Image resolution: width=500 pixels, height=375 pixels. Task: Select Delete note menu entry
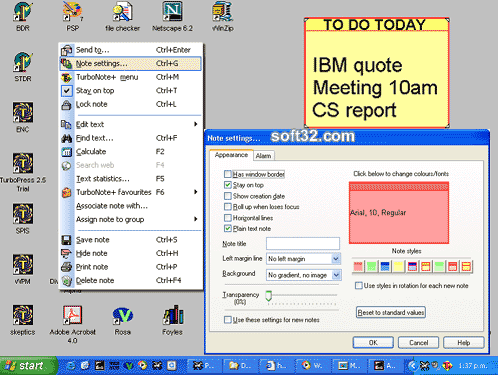pos(131,280)
